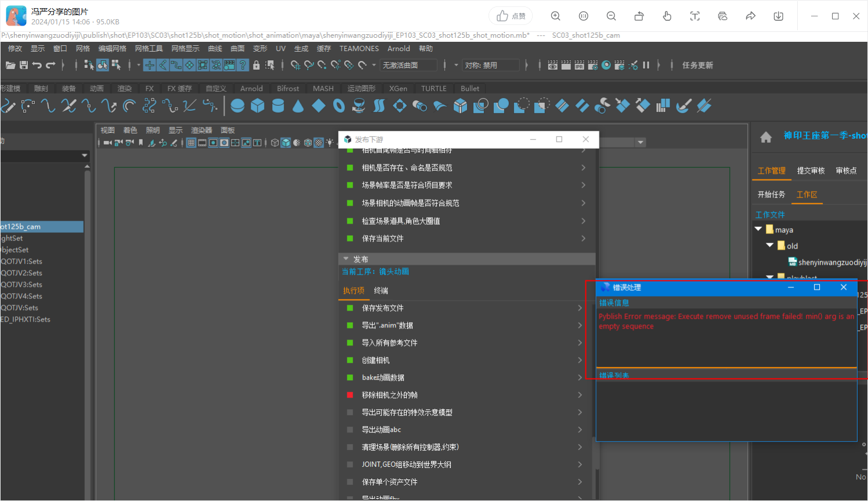The width and height of the screenshot is (868, 501).
Task: Click the red status box for 移除相机之外的帧
Action: [x=350, y=395]
